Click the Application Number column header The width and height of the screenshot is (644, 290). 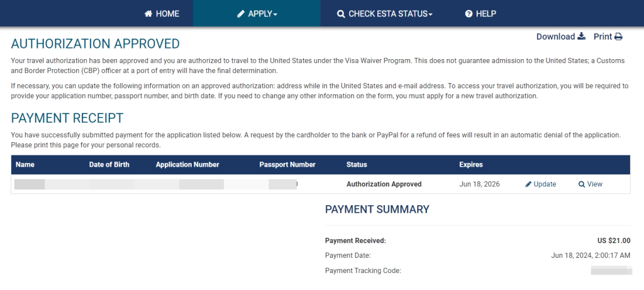(187, 165)
